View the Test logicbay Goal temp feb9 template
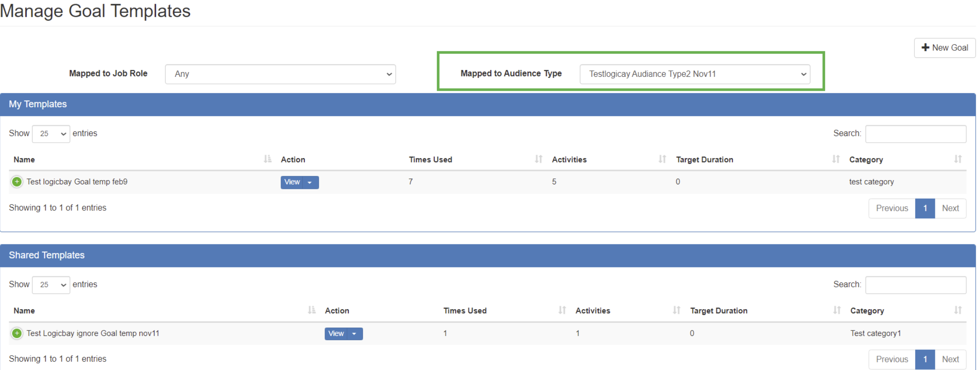 [292, 182]
